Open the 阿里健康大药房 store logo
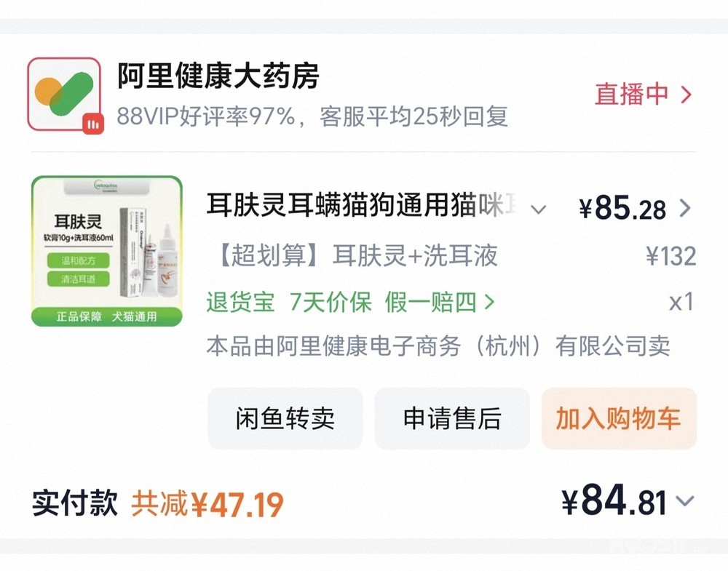Screen dimensions: 728x571 pos(63,93)
